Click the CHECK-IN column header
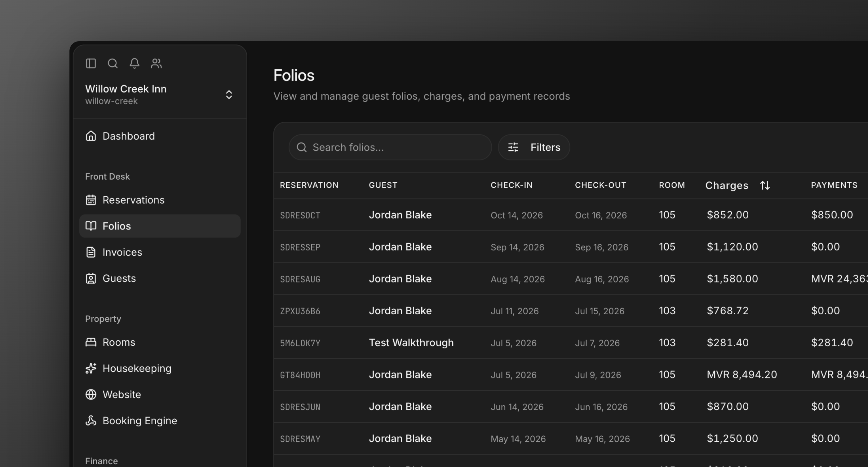868x467 pixels. pos(511,185)
